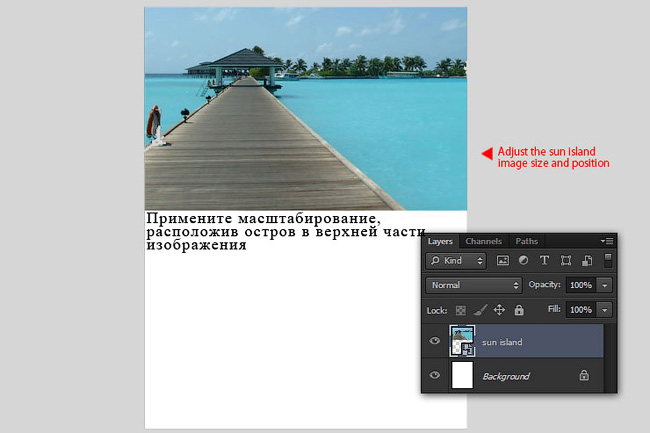Filter layers by type layers icon

544,260
